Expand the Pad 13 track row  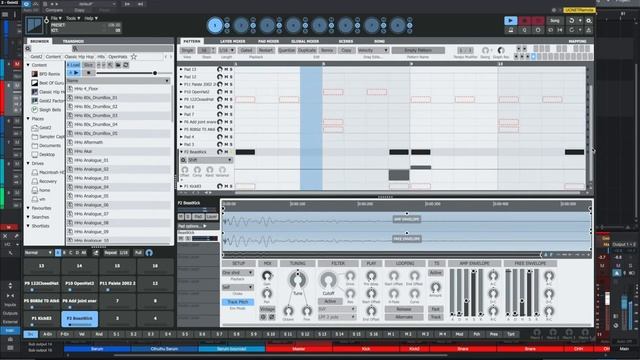(x=181, y=69)
